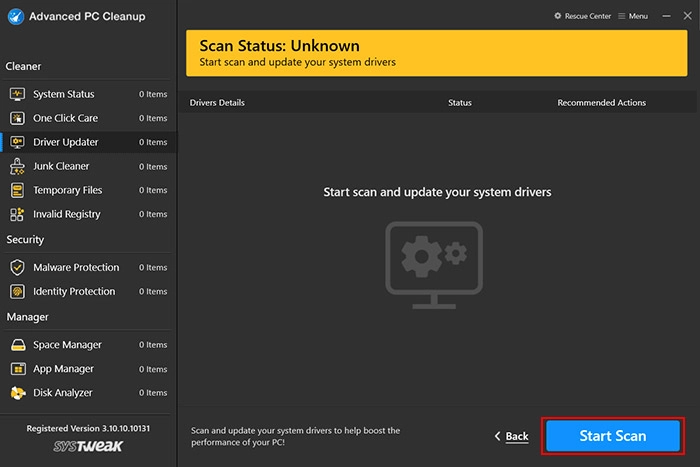Open Temporary Files cleaner

pyautogui.click(x=88, y=190)
